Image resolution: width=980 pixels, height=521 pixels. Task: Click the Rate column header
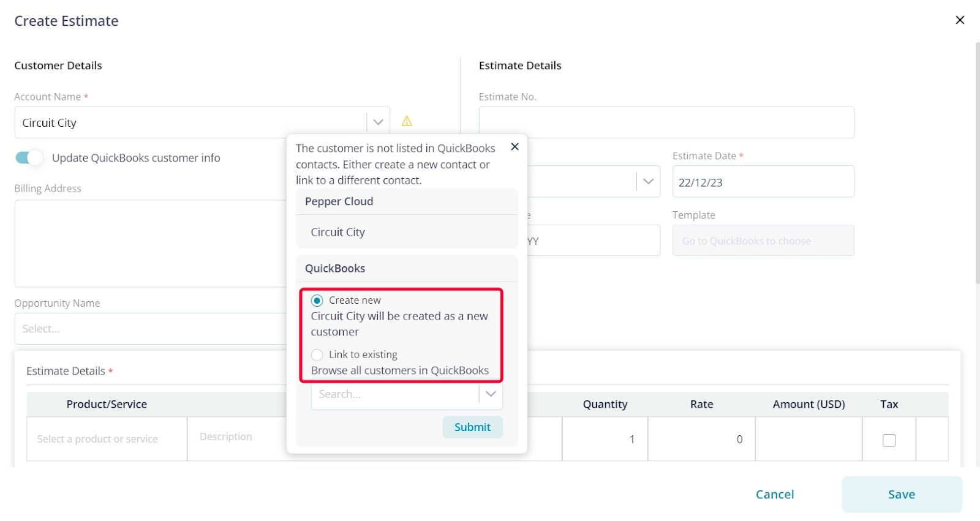click(701, 404)
